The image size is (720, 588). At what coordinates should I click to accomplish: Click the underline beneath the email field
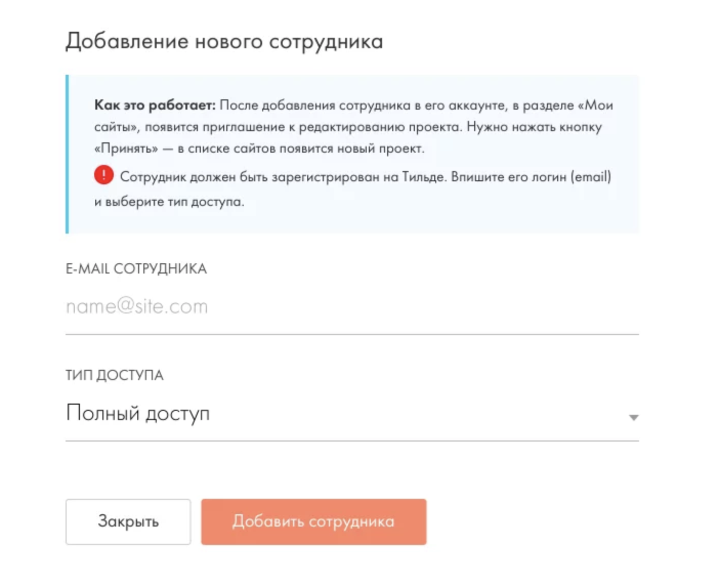tap(352, 334)
